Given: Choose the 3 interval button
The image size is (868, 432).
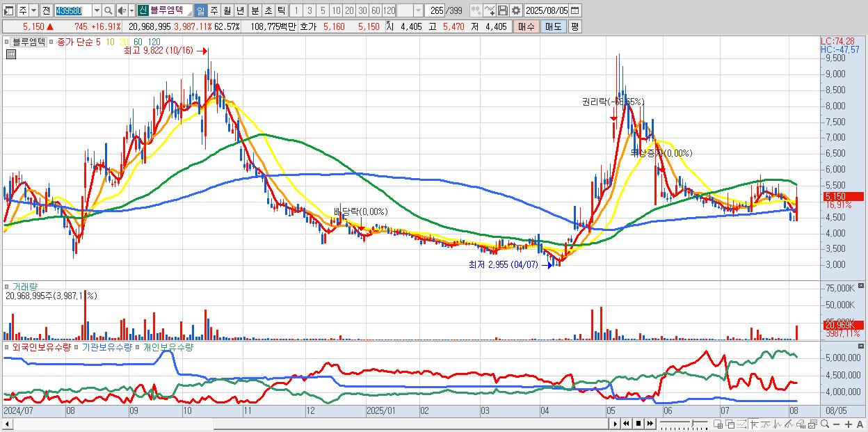Looking at the screenshot, I should 310,10.
